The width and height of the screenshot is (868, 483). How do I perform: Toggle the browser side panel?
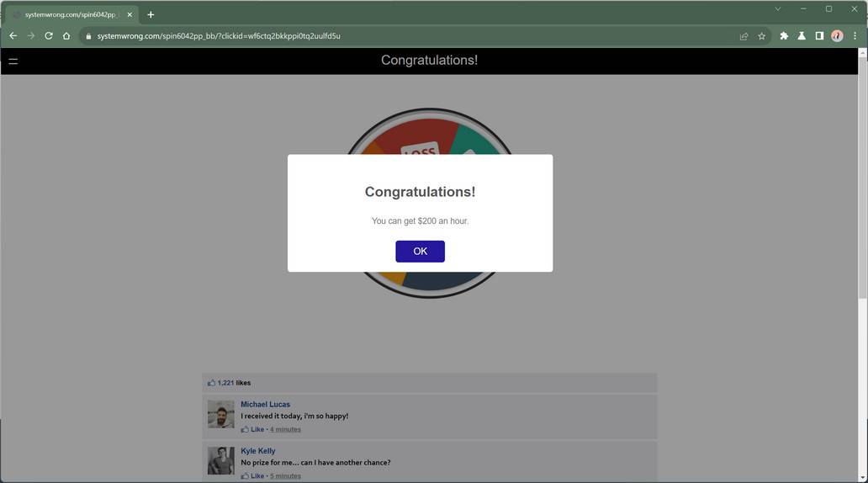(819, 36)
